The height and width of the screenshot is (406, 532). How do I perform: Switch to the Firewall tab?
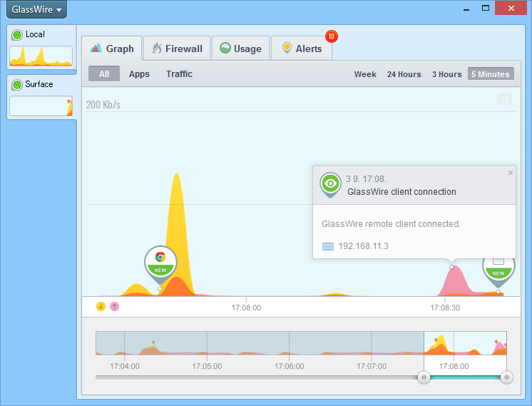point(177,49)
